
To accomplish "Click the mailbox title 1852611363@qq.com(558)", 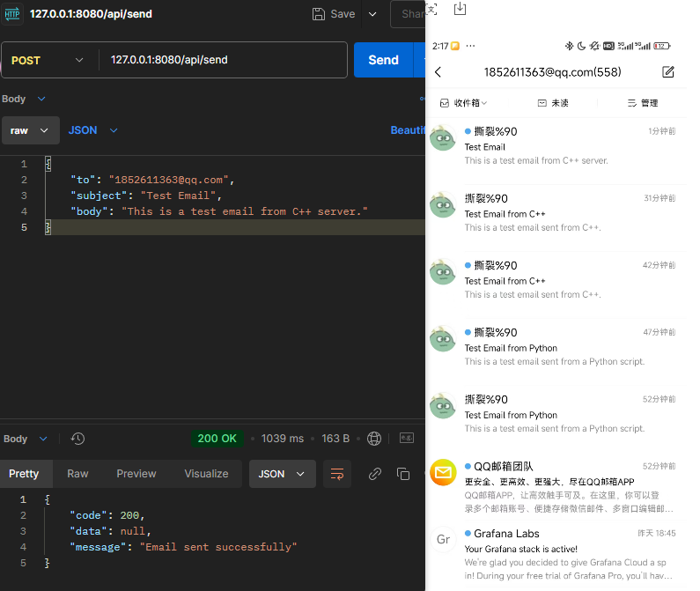I will click(x=553, y=72).
